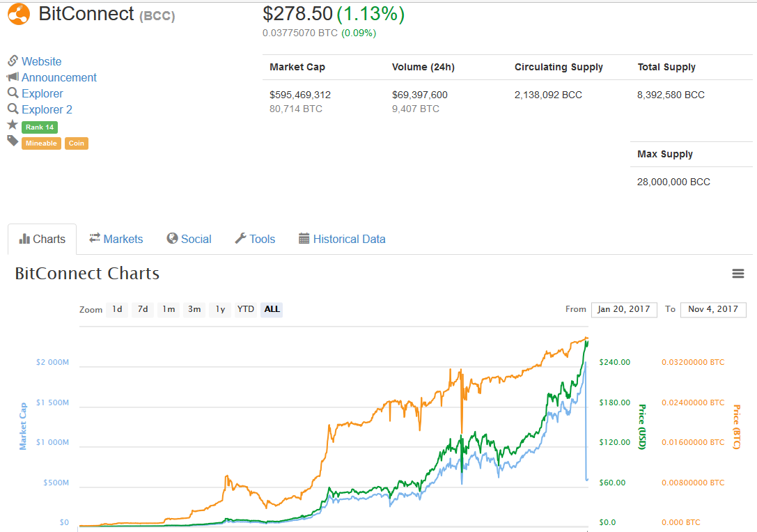The height and width of the screenshot is (532, 757).
Task: Click the 9,407 BTC volume text
Action: click(x=415, y=109)
